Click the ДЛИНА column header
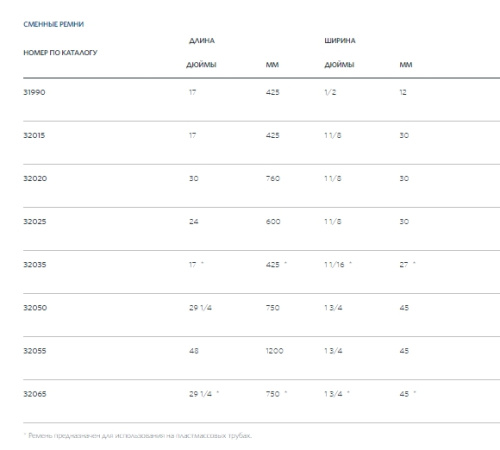 coord(202,41)
